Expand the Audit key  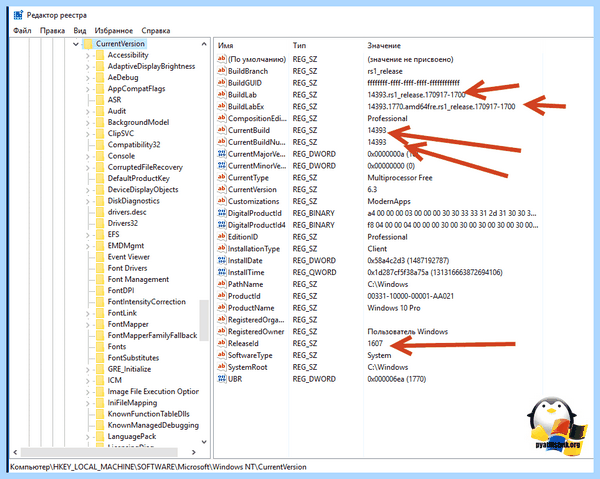pyautogui.click(x=88, y=112)
